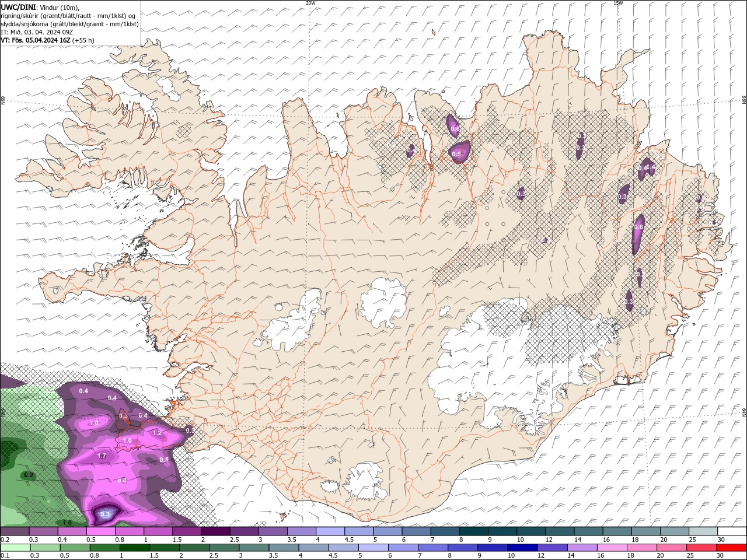Click the 15W longitude label at the top
747x560 pixels.
click(x=618, y=3)
